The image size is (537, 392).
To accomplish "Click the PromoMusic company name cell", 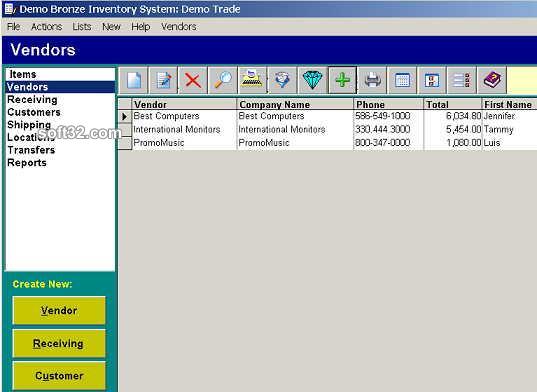I will click(295, 143).
